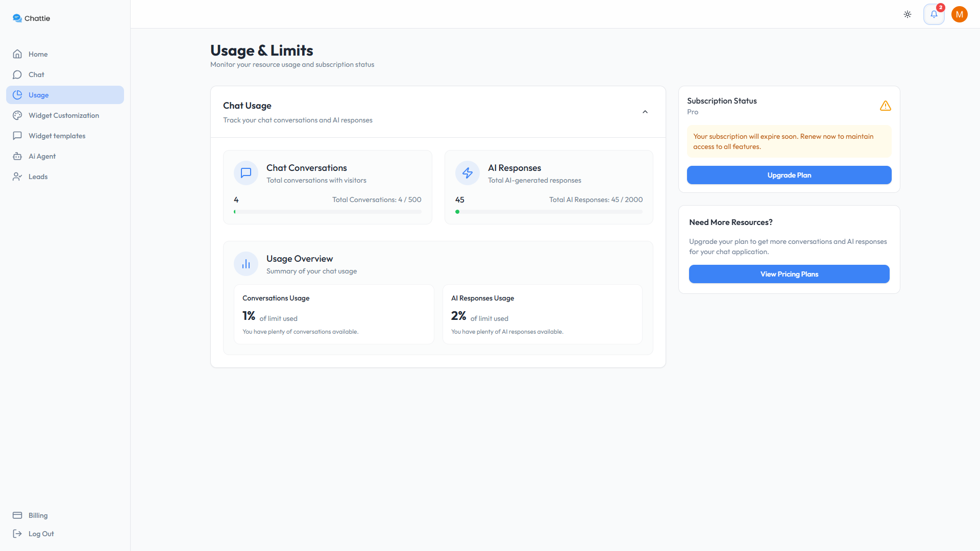Image resolution: width=980 pixels, height=551 pixels.
Task: Click the AI Responses lightning icon
Action: tap(468, 173)
